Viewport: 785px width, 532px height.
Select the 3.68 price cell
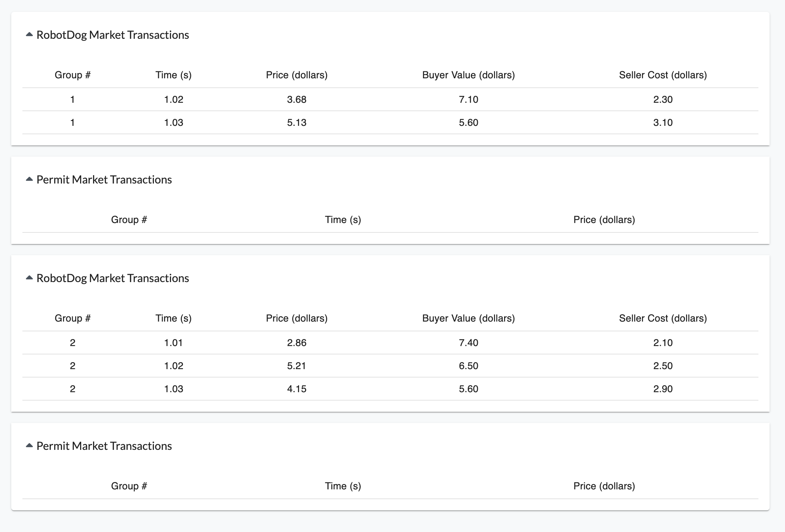[297, 100]
